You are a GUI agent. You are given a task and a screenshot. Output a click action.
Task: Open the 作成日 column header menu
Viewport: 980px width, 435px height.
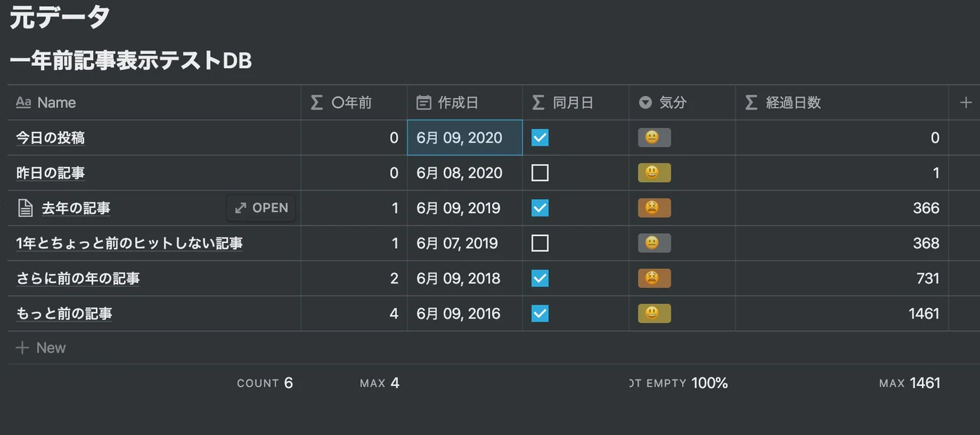pyautogui.click(x=465, y=103)
